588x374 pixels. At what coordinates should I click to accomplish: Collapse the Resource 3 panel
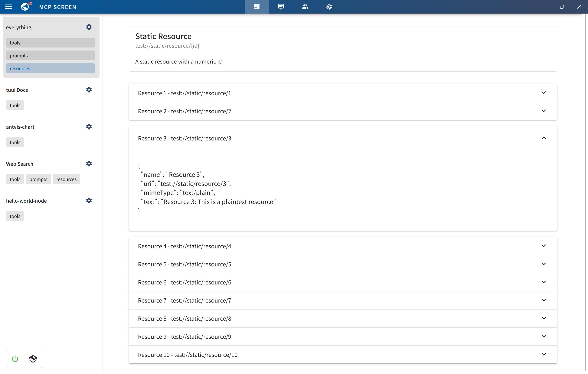(x=544, y=138)
